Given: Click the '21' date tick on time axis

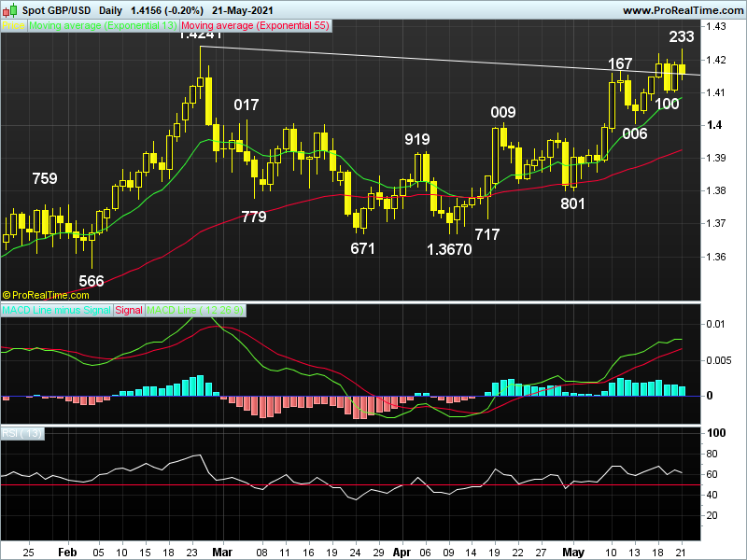Looking at the screenshot, I should (x=682, y=553).
